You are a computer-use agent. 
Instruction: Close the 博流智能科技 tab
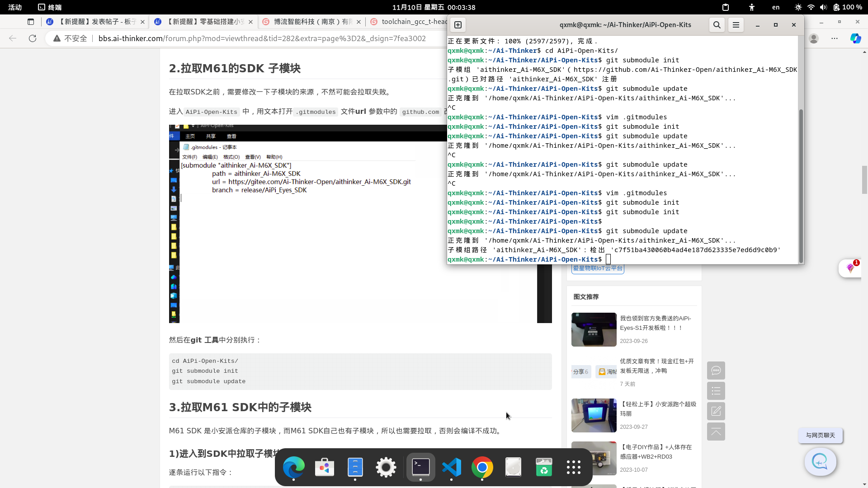[359, 22]
